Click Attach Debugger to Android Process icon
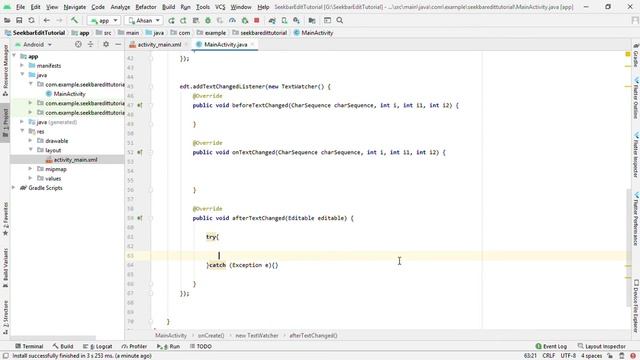 [x=244, y=20]
